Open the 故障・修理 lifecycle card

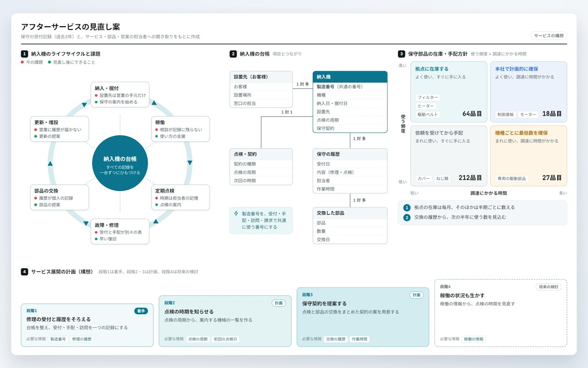120,231
